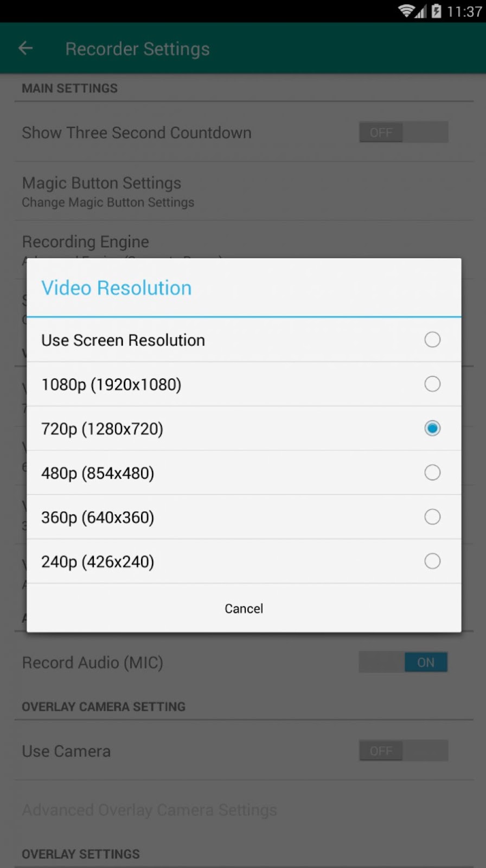Image resolution: width=486 pixels, height=868 pixels.
Task: Select the Use Screen Resolution option
Action: (243, 340)
